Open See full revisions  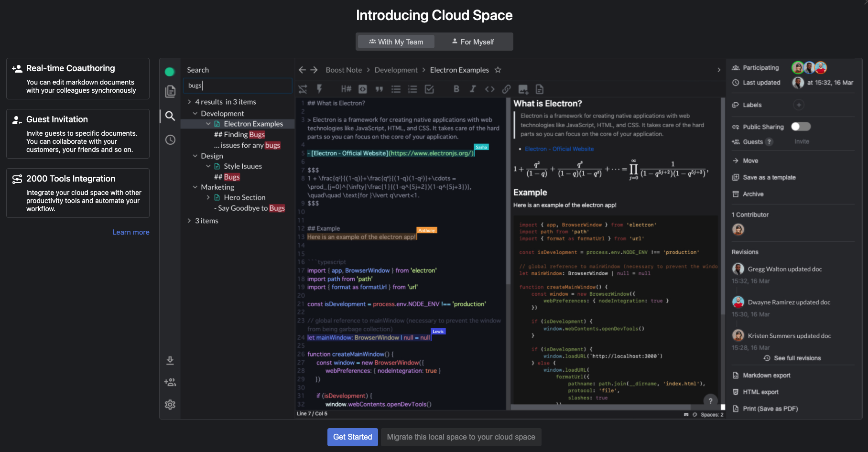pyautogui.click(x=792, y=358)
